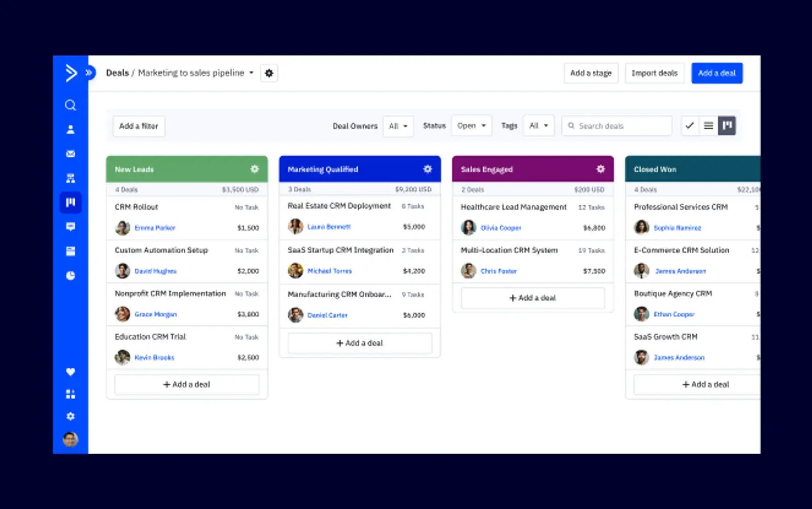Open Reports pie chart icon in sidebar
Screen dimensions: 812x509
71,275
